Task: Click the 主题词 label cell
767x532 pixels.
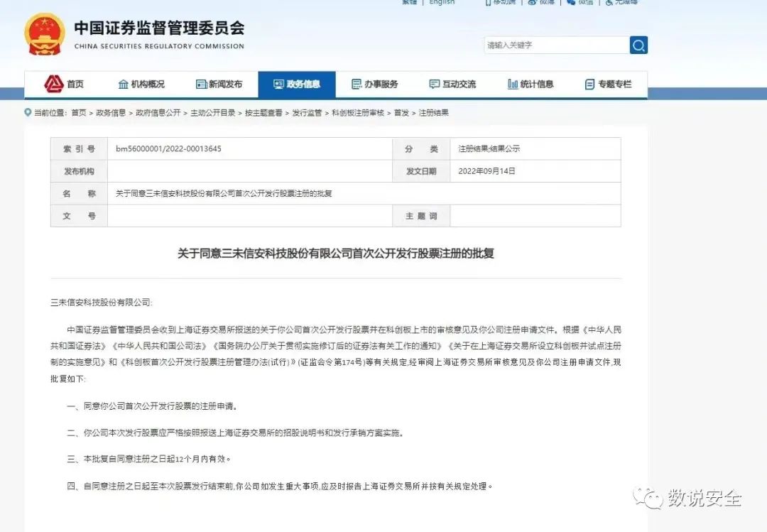Action: click(x=421, y=216)
